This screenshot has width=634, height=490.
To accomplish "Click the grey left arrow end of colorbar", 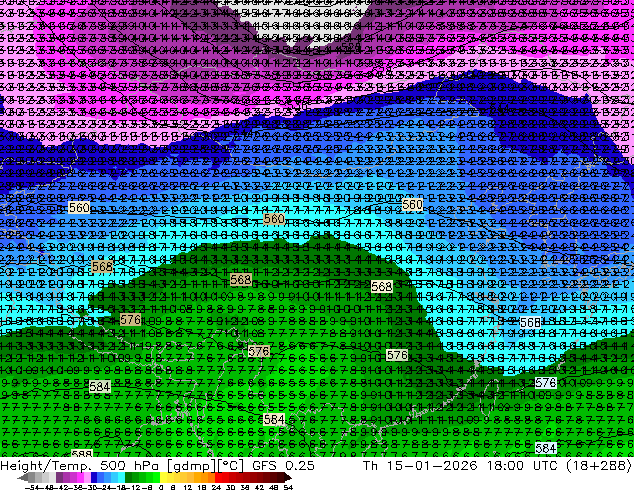I will [x=23, y=478].
